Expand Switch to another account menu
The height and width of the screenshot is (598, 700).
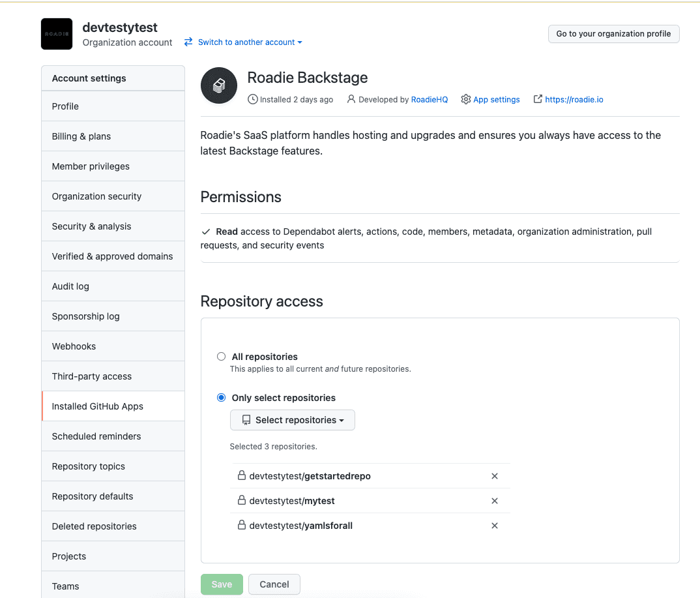[x=250, y=42]
